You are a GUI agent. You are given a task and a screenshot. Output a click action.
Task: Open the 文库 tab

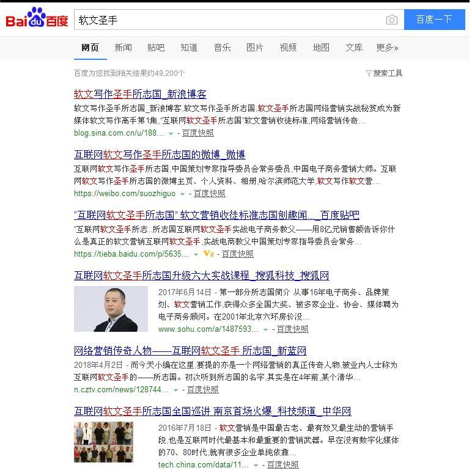click(x=354, y=48)
